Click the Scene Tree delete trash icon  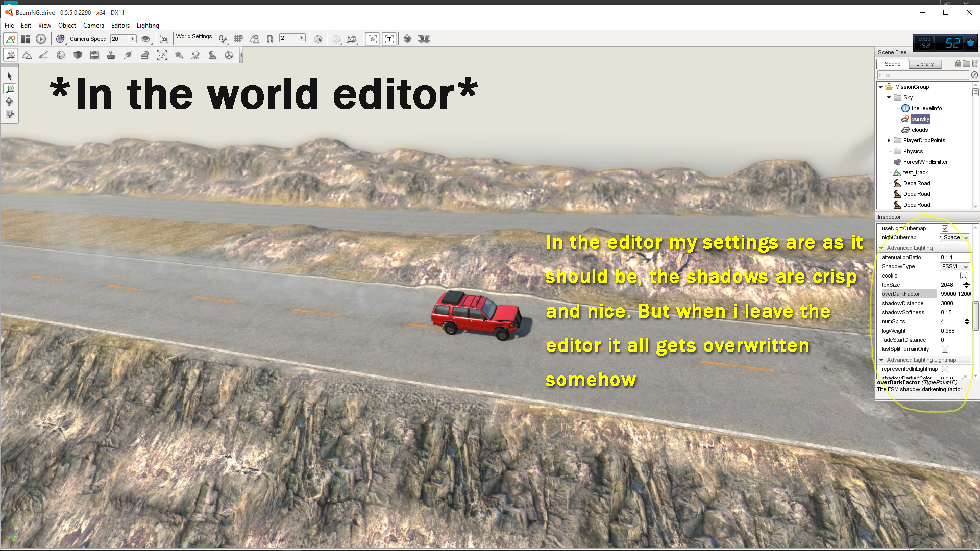[x=974, y=64]
